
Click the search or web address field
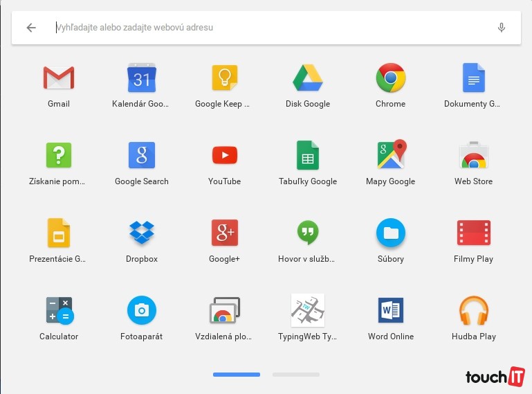[263, 28]
